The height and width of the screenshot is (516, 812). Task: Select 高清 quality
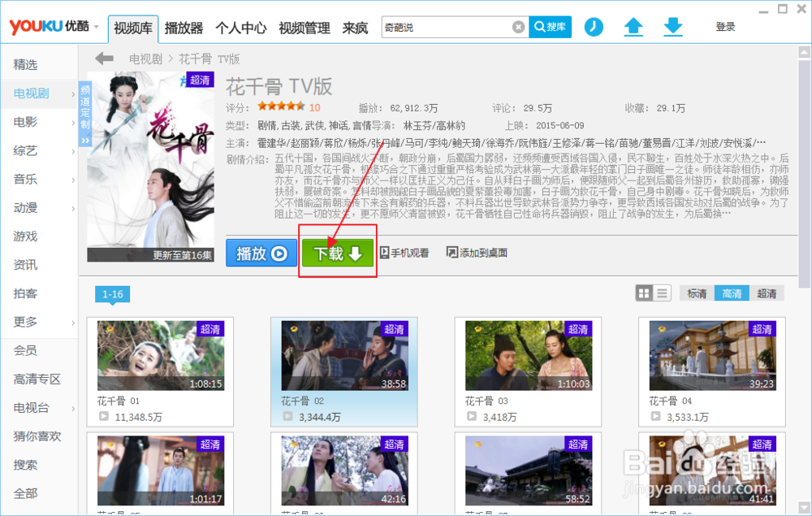[732, 293]
